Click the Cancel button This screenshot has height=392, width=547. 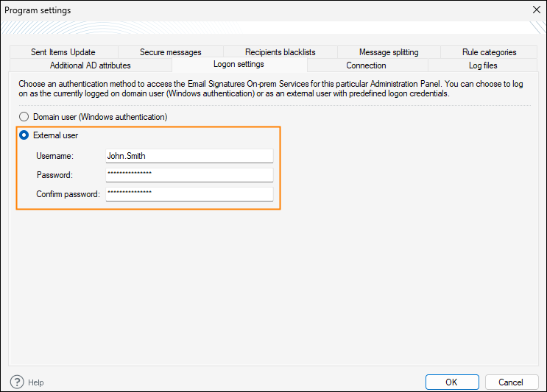click(x=510, y=382)
